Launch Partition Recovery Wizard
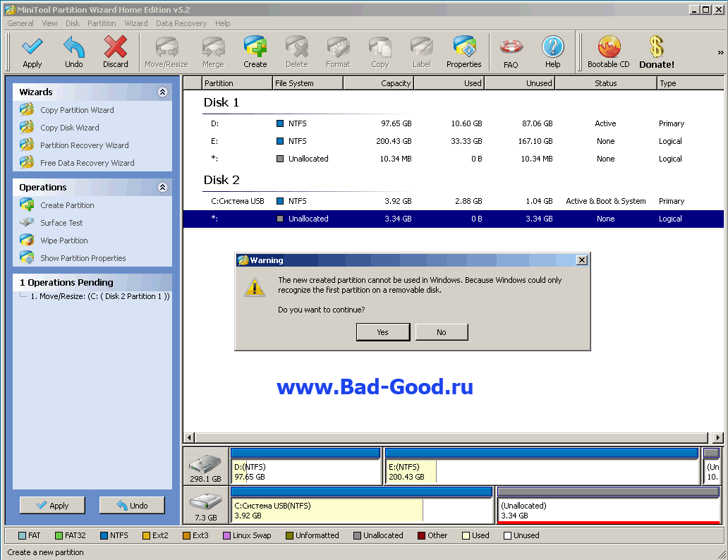Screen dimensions: 728x560 point(85,145)
